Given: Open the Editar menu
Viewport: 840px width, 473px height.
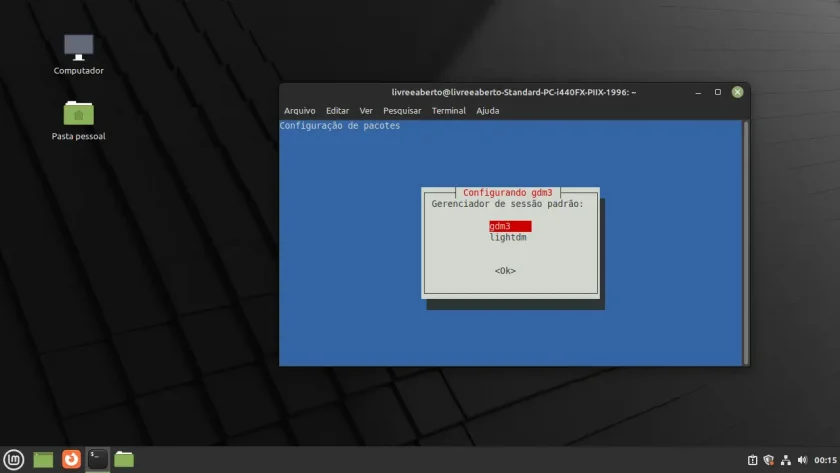Looking at the screenshot, I should pos(338,111).
